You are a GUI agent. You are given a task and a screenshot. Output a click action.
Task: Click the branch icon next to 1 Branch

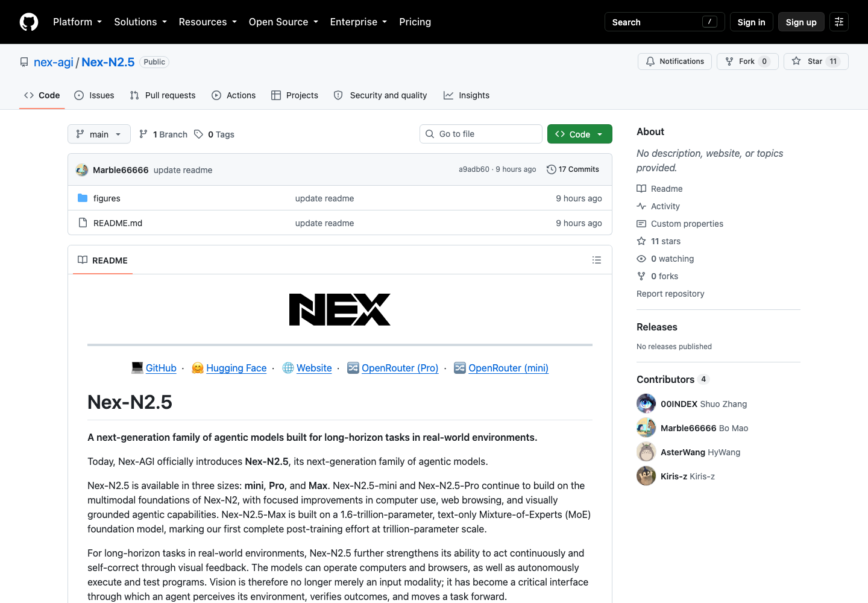coord(143,134)
